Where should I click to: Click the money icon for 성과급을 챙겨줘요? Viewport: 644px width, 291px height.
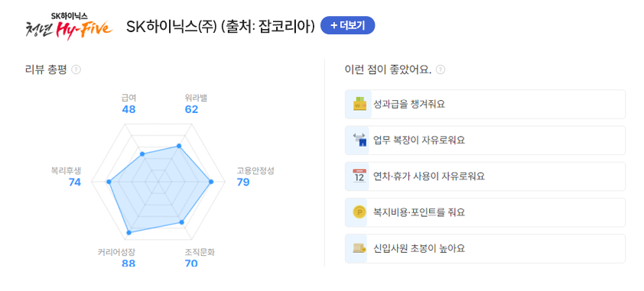point(359,104)
